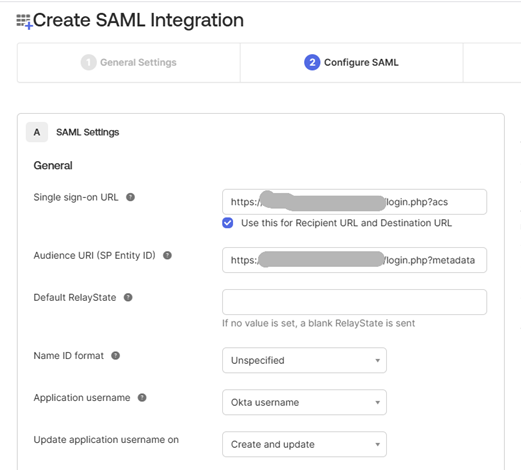The image size is (521, 470).
Task: Focus the Audience URI input field
Action: (x=354, y=260)
